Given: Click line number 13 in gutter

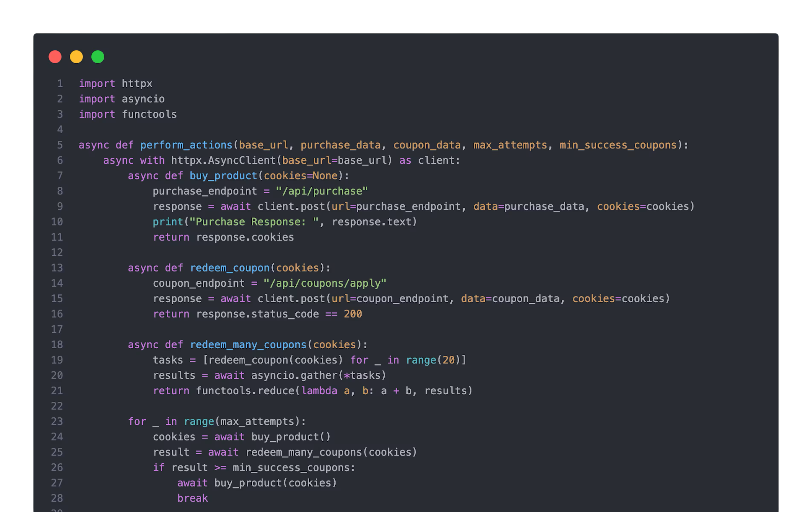Looking at the screenshot, I should pyautogui.click(x=57, y=268).
